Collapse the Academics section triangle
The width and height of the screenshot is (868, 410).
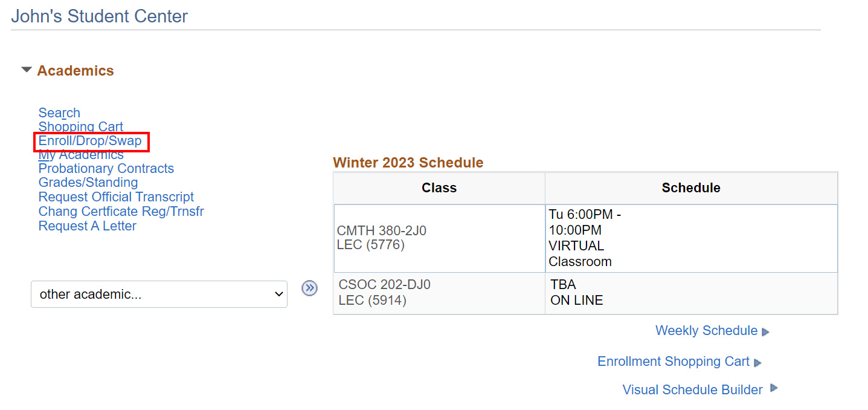26,70
